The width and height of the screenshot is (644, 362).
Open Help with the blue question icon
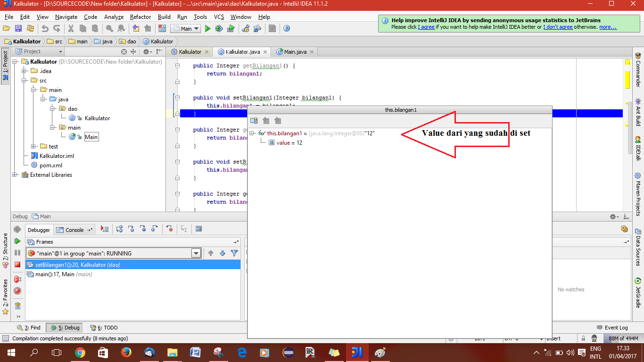click(x=286, y=29)
